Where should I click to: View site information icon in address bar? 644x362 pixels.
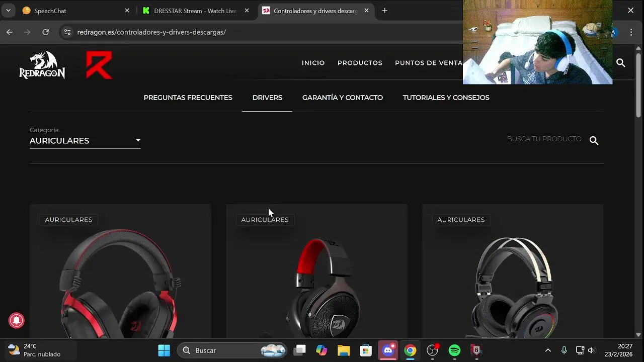(67, 32)
